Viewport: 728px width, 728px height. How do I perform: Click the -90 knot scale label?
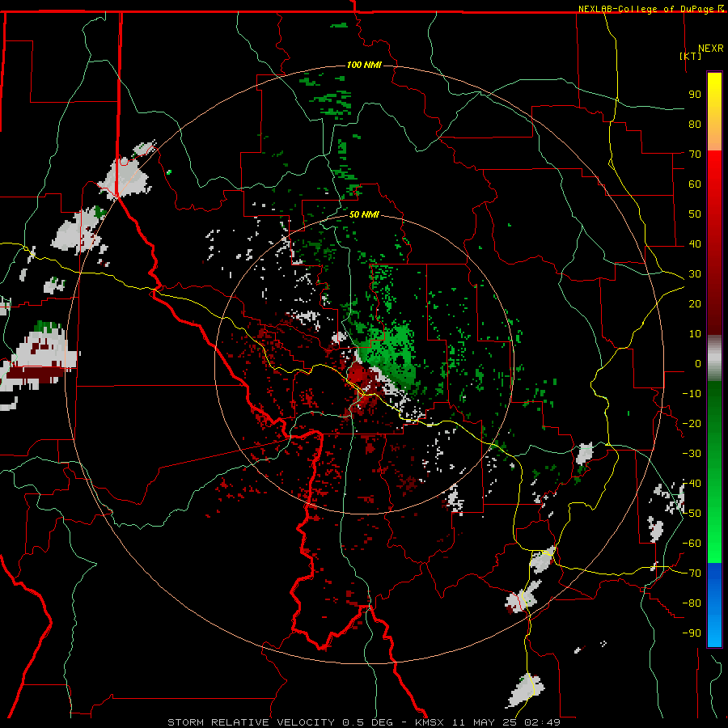coord(692,633)
